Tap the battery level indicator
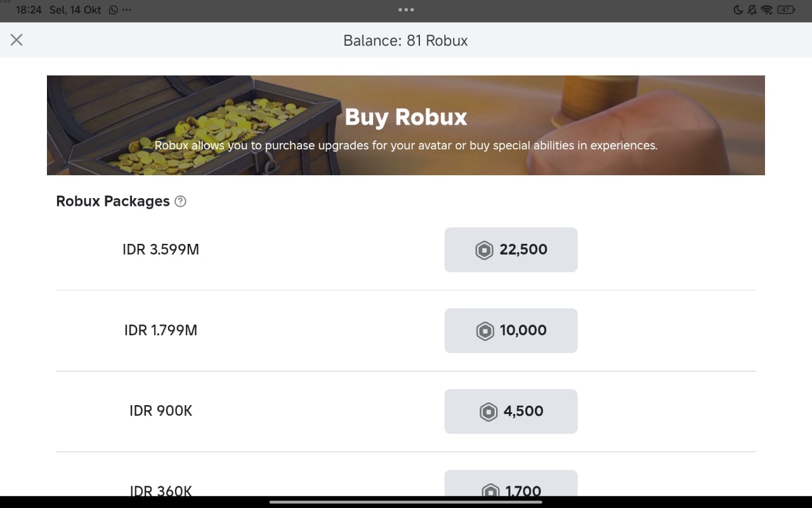Viewport: 812px width, 508px height. (786, 10)
